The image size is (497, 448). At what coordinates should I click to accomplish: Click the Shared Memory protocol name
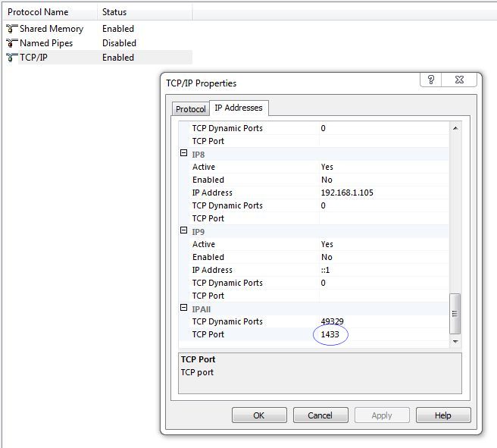tap(52, 29)
